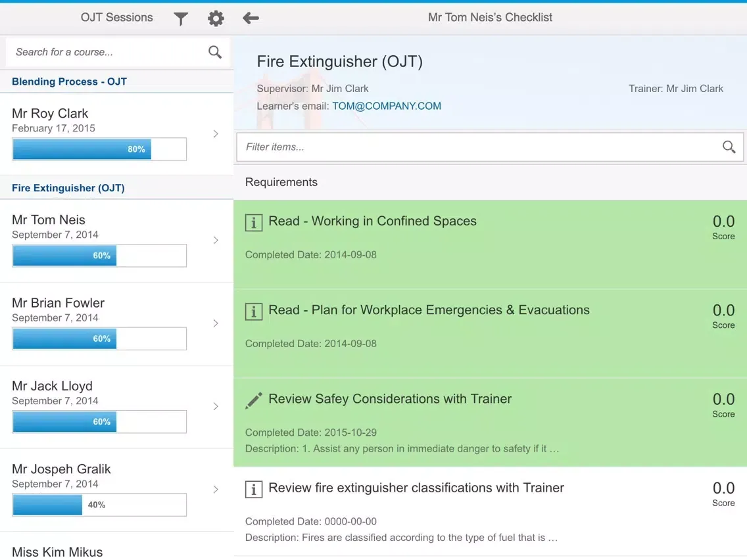Viewport: 747px width, 560px height.
Task: Click pencil icon for Review Safey Considerations
Action: tap(253, 400)
